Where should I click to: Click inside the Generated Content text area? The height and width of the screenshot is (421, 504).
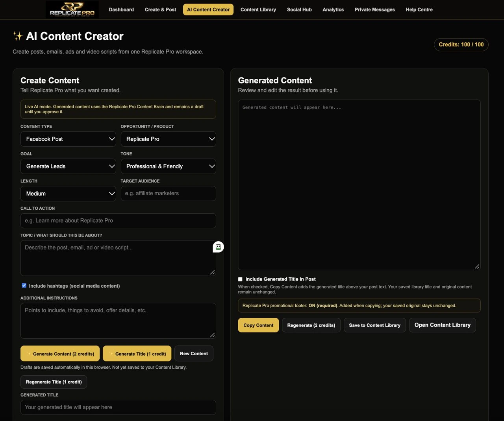point(359,185)
